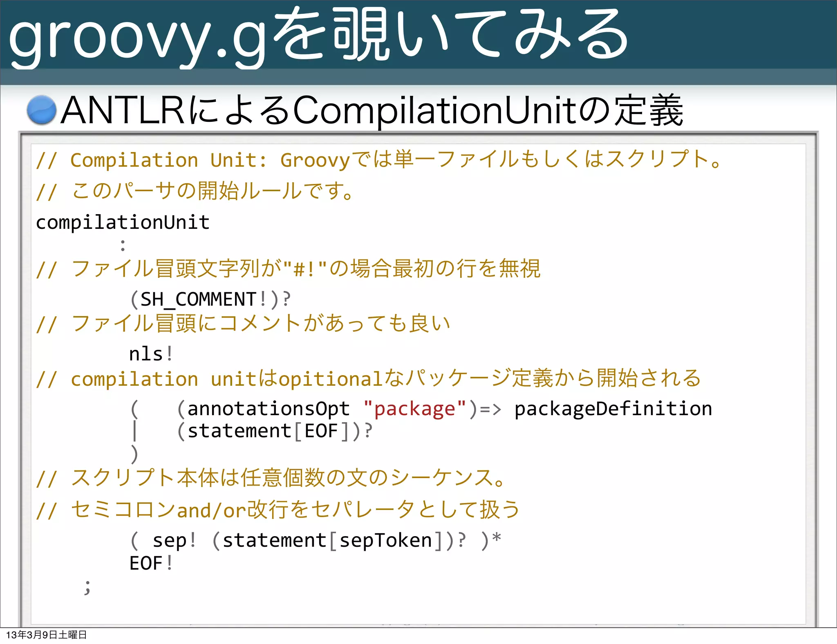Click the comment 'このパーサの開始ルールです。'
Image resolution: width=837 pixels, height=644 pixels.
pyautogui.click(x=213, y=191)
